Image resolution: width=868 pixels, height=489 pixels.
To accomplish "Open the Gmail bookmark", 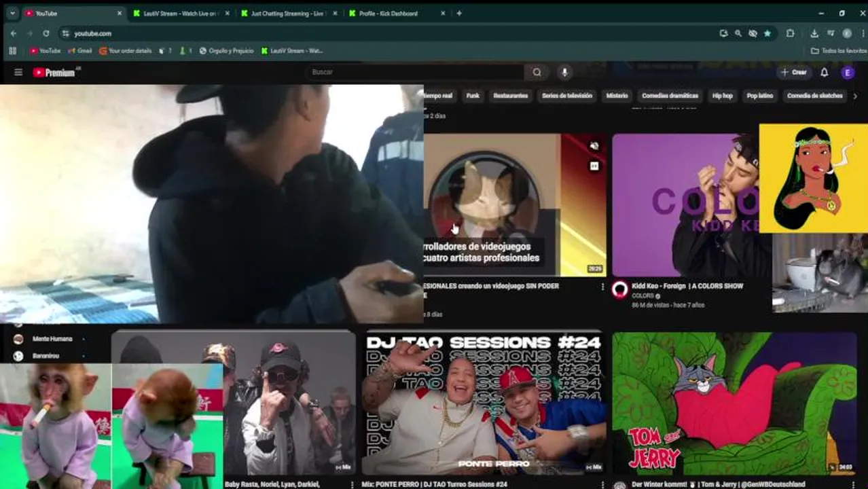I will [x=79, y=51].
